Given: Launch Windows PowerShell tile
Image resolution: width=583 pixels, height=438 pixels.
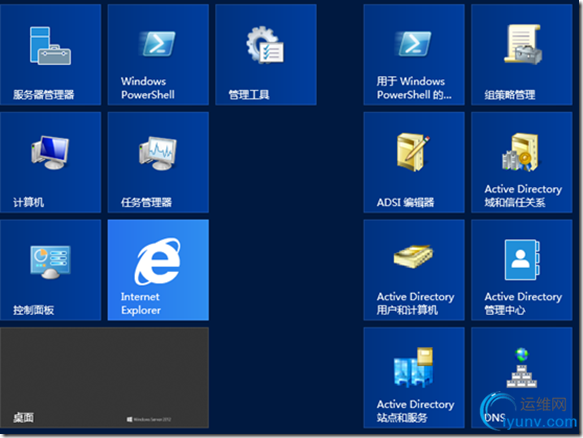Looking at the screenshot, I should [x=158, y=55].
